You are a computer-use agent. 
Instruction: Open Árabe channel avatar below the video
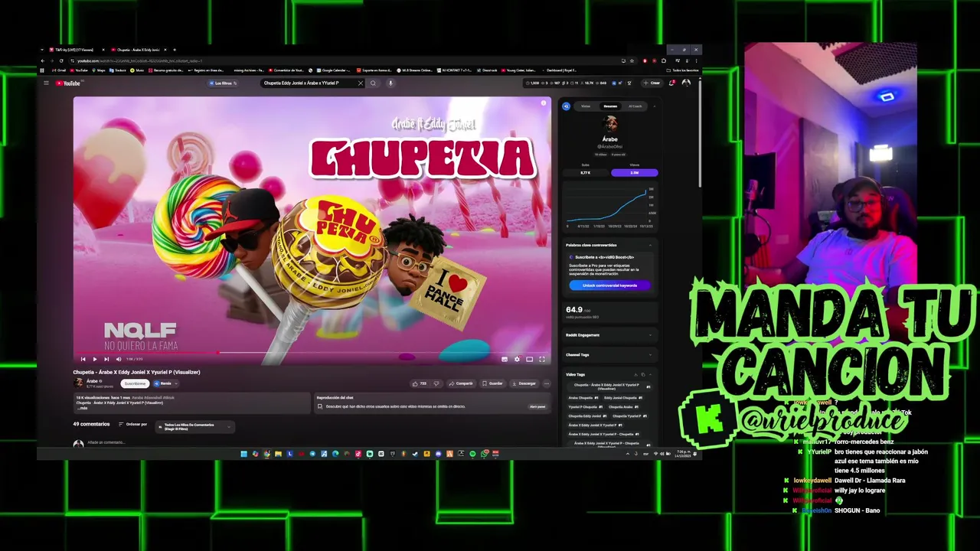[78, 383]
